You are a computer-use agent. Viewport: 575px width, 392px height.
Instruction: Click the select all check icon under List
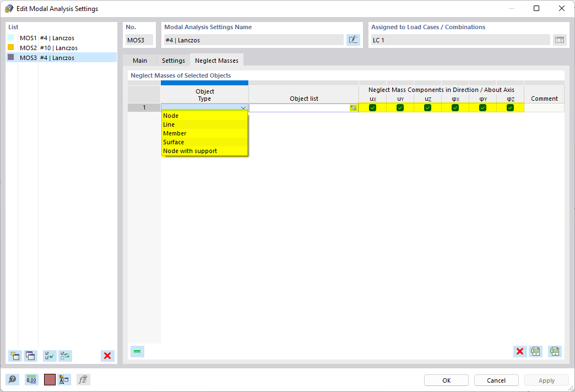click(50, 356)
